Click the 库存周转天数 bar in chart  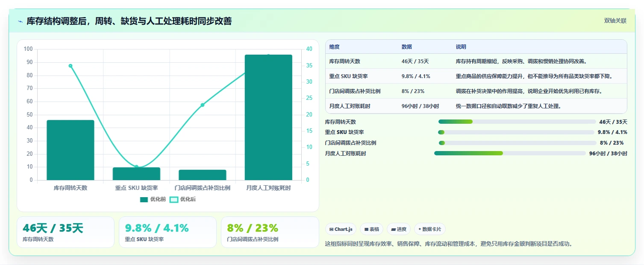point(71,150)
